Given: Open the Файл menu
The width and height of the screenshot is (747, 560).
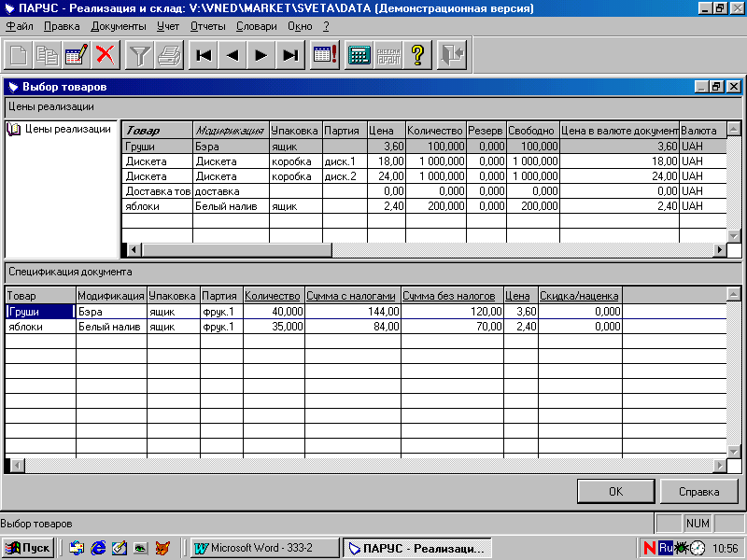Looking at the screenshot, I should 20,27.
